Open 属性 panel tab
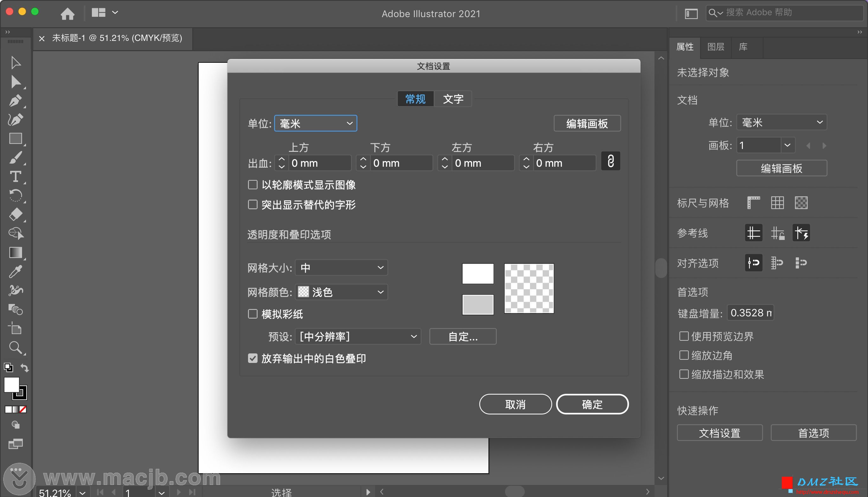Screen dimensions: 868x497 [x=685, y=47]
